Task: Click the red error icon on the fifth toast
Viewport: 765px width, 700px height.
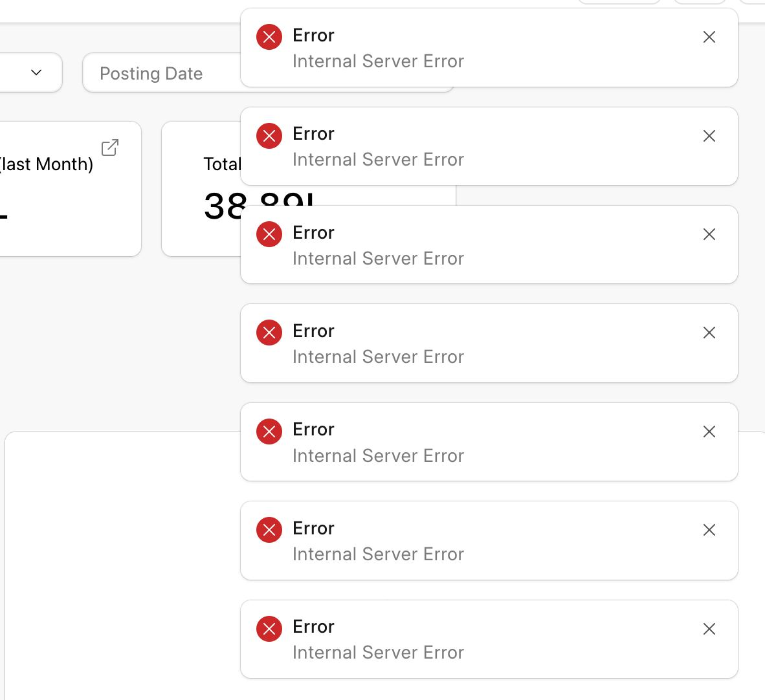Action: 269,432
